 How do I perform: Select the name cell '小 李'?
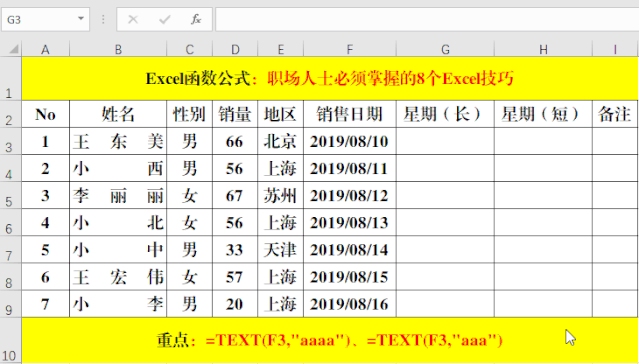pos(118,304)
